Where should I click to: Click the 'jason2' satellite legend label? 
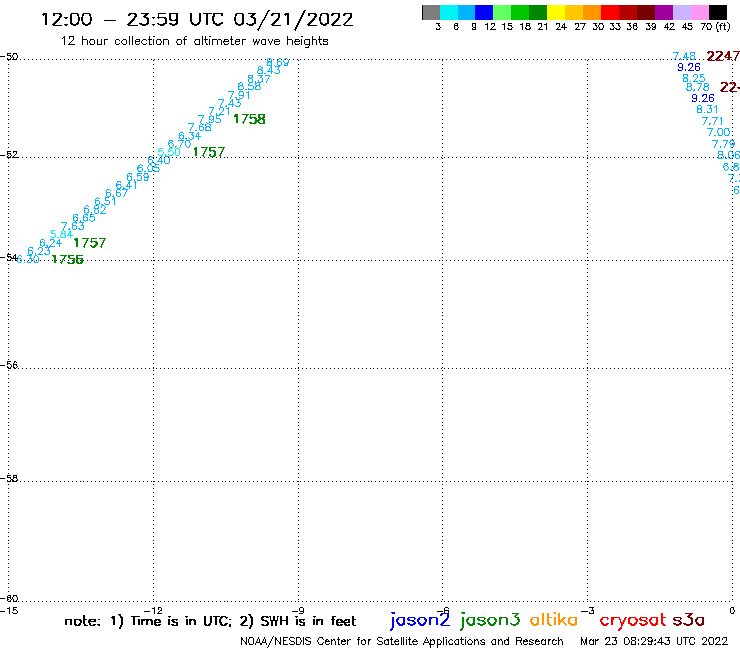pyautogui.click(x=420, y=620)
